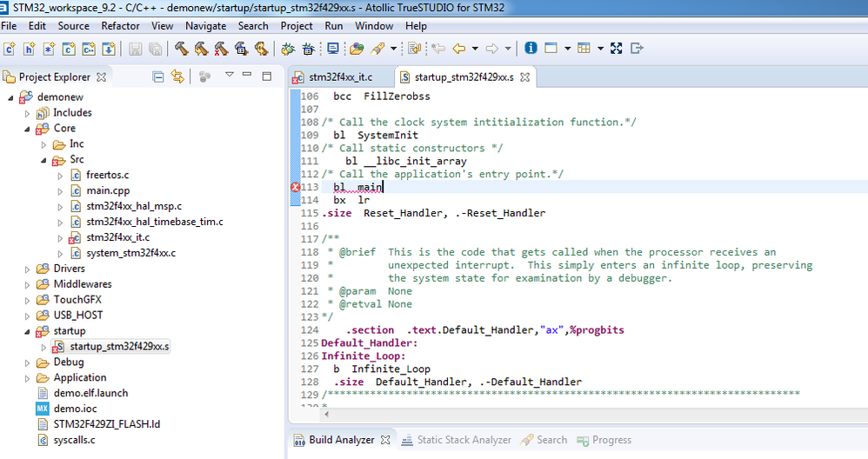Expand the Drivers folder
The width and height of the screenshot is (868, 459).
tap(27, 269)
